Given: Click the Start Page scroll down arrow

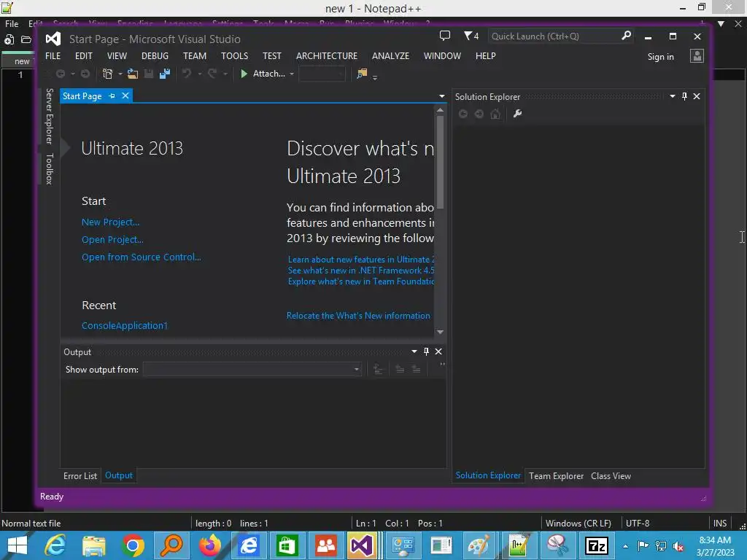Looking at the screenshot, I should coord(440,332).
